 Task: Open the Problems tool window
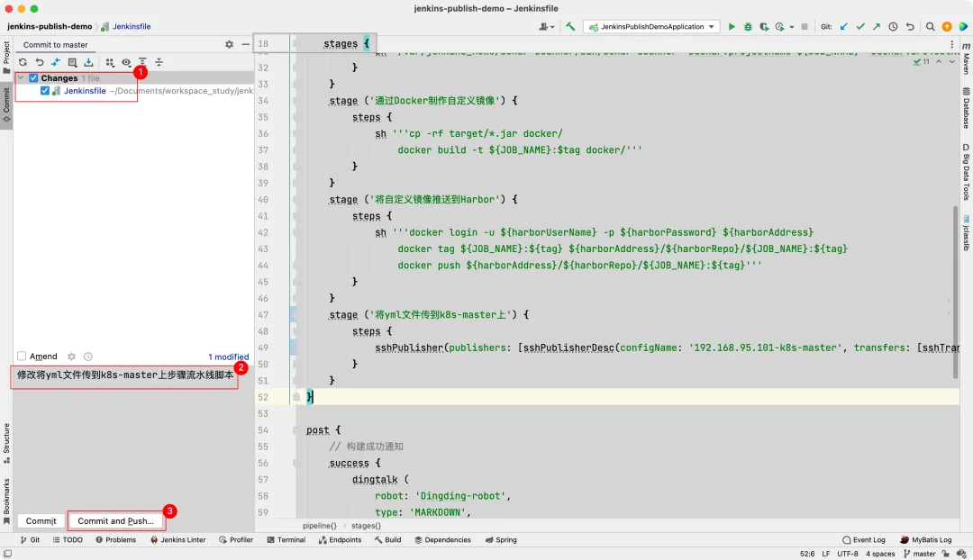115,539
